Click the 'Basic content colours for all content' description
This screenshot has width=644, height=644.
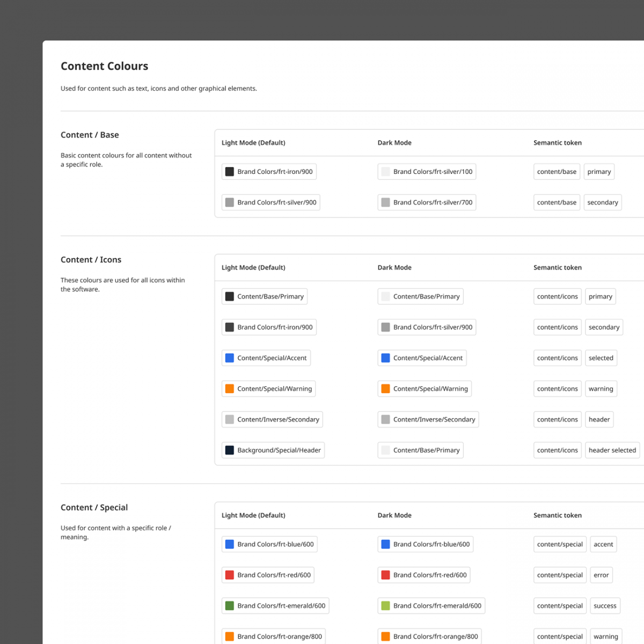tap(126, 160)
